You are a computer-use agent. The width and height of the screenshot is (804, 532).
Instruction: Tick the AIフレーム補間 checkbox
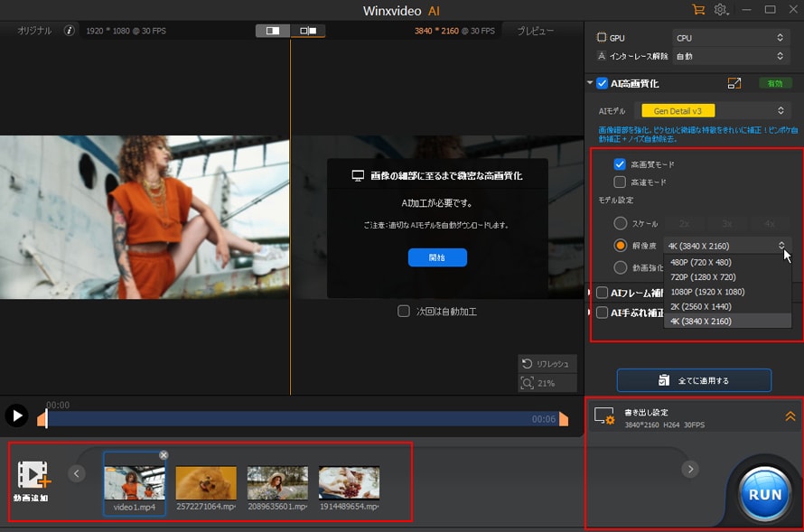point(603,293)
